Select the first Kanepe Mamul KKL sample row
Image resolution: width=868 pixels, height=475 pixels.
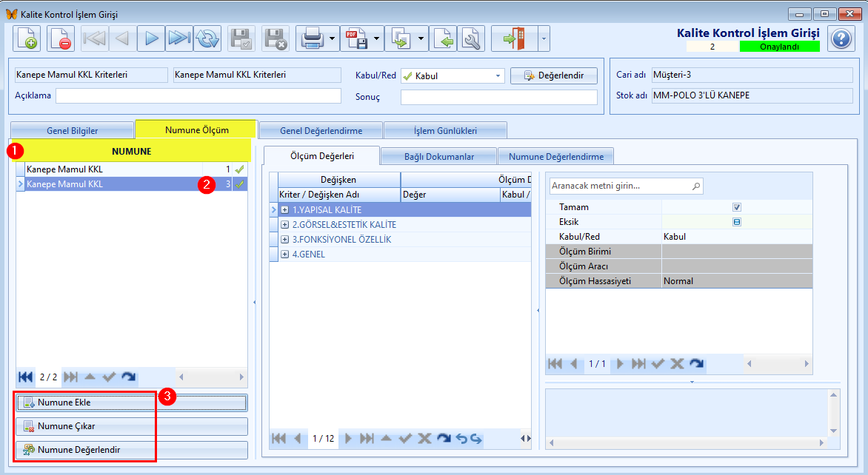coord(132,169)
